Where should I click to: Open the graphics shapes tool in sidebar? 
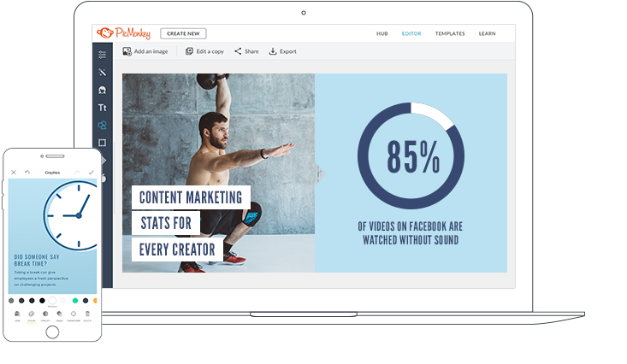tap(103, 125)
